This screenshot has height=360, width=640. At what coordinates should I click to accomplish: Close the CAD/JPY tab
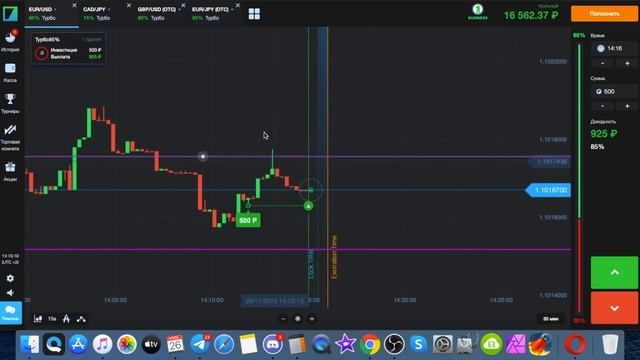(129, 5)
